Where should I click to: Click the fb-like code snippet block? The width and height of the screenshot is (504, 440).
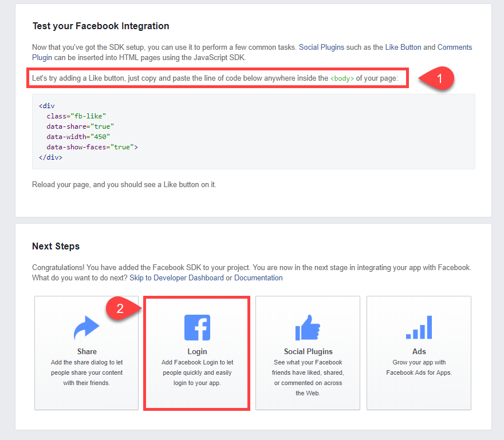(252, 132)
